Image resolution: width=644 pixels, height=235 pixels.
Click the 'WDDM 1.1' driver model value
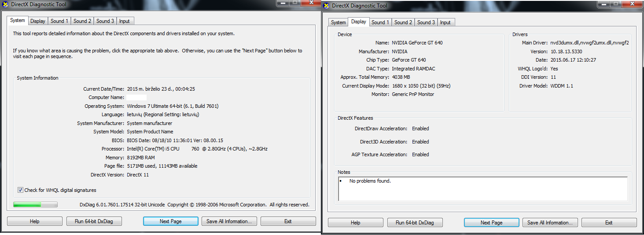[x=562, y=86]
